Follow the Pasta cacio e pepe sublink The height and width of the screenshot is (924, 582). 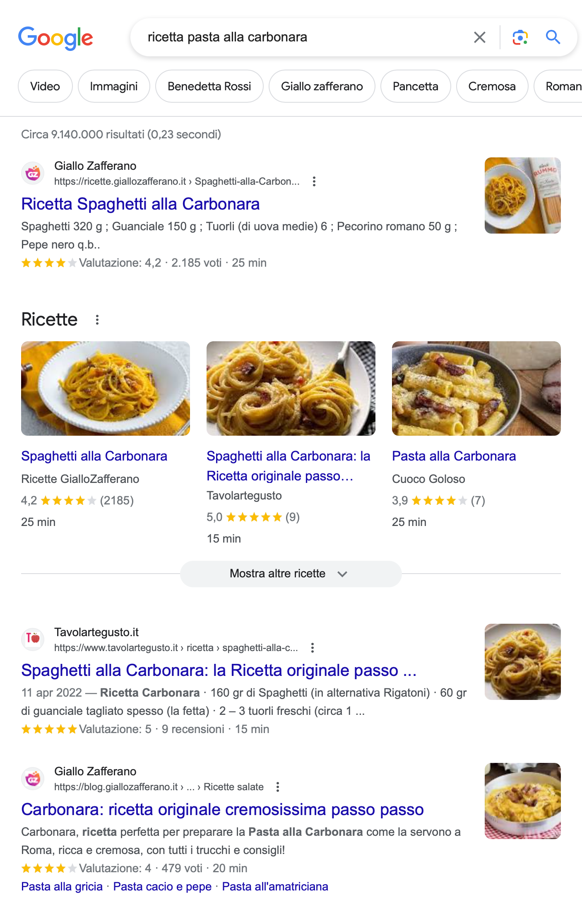point(162,887)
